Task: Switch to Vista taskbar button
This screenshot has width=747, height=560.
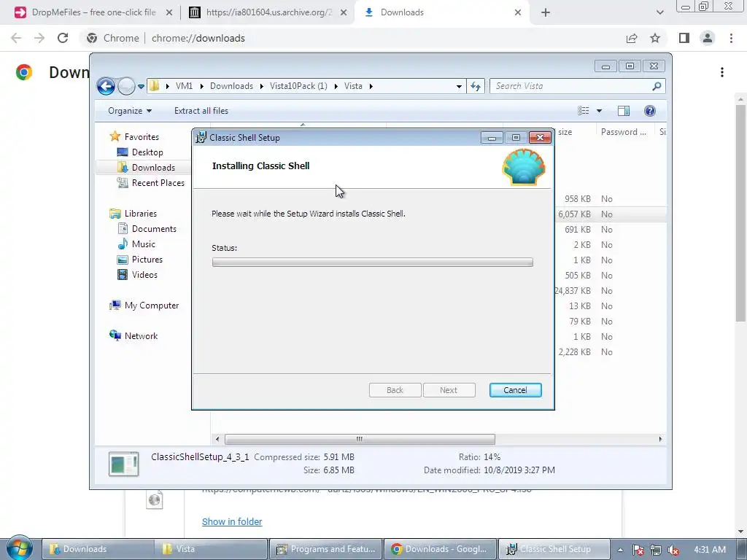Action: pos(211,549)
